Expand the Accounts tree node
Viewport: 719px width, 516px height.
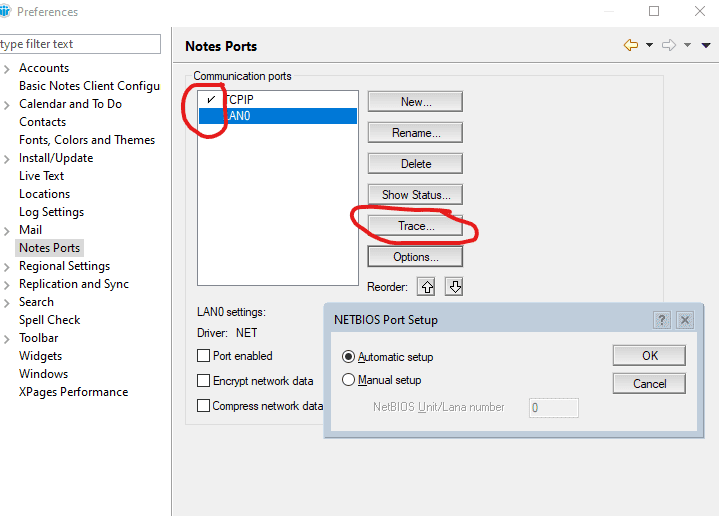[7, 68]
